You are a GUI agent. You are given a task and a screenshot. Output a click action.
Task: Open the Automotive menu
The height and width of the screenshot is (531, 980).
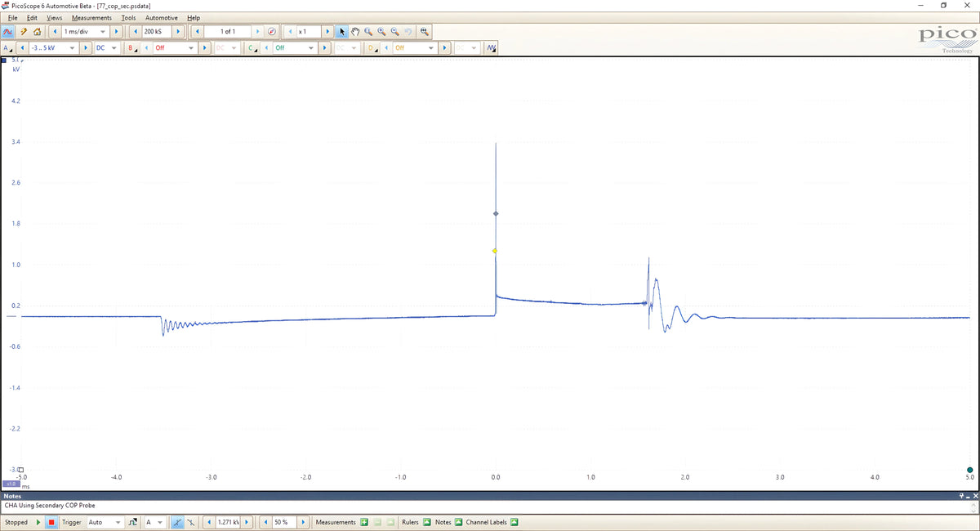[x=161, y=17]
